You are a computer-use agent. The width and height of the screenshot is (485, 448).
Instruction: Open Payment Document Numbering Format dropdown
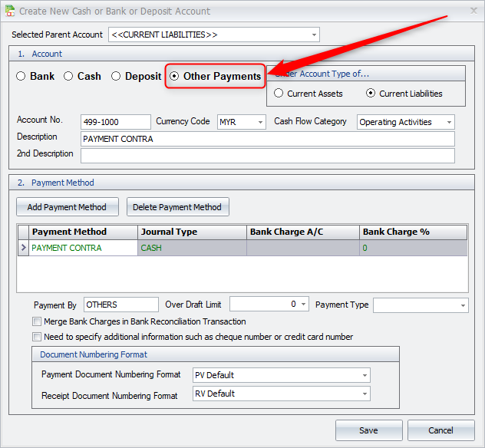pos(365,375)
